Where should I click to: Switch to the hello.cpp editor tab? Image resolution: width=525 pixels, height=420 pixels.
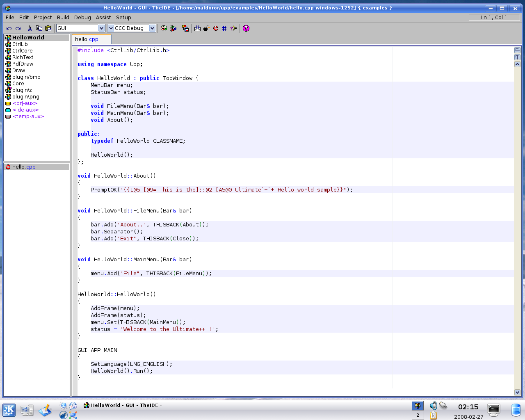click(x=87, y=39)
